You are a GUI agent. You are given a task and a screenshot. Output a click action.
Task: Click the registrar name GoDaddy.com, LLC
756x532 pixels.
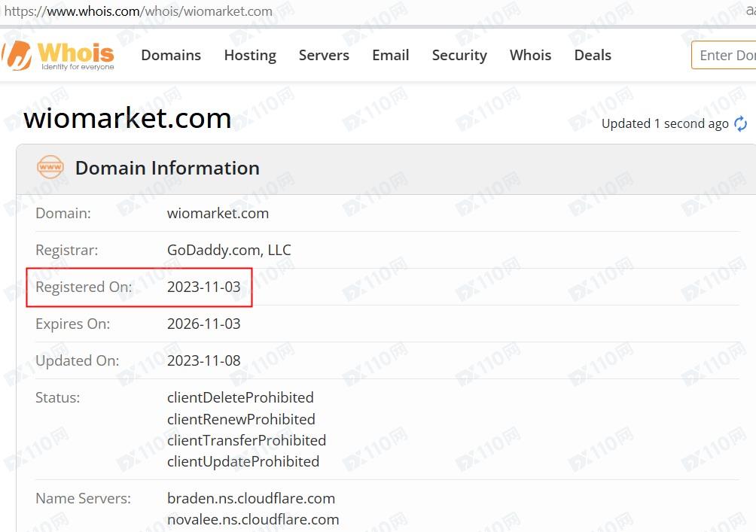(229, 250)
